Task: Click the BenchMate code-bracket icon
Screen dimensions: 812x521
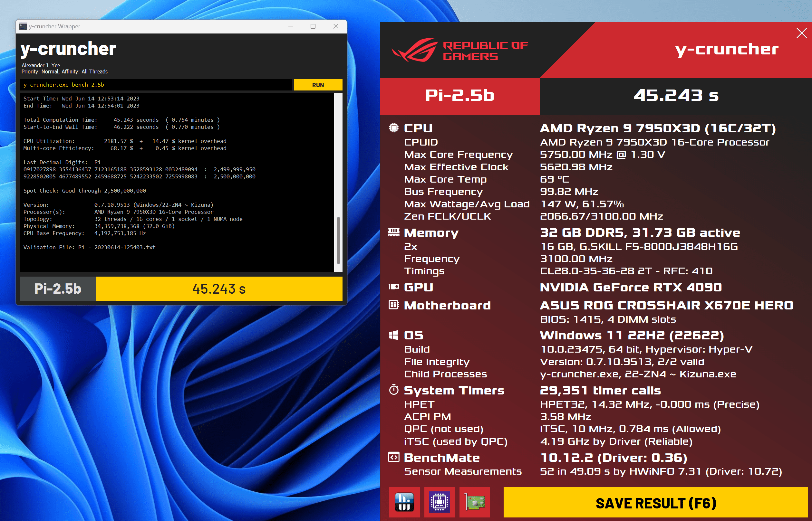Action: (394, 457)
